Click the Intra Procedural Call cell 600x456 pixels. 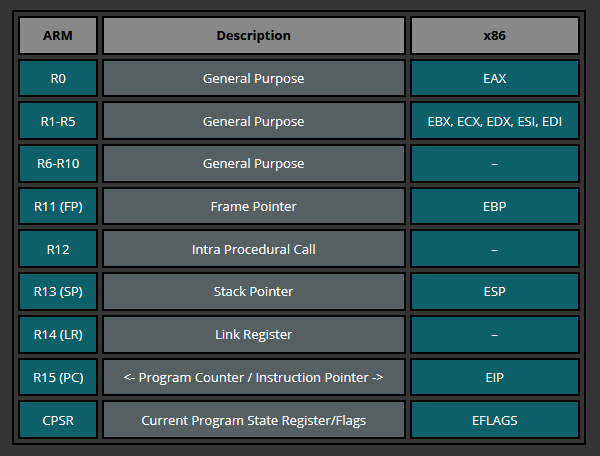point(253,249)
